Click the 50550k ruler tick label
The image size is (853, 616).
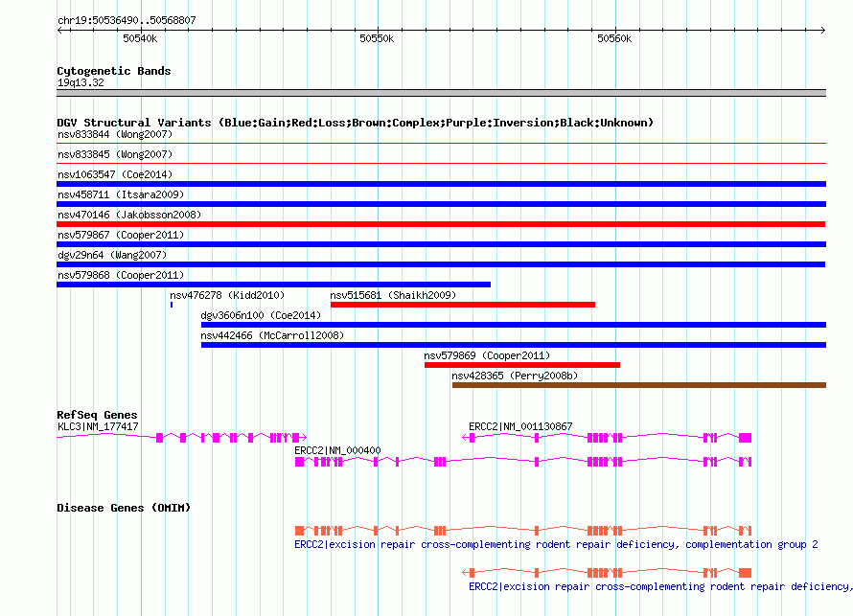pos(377,38)
